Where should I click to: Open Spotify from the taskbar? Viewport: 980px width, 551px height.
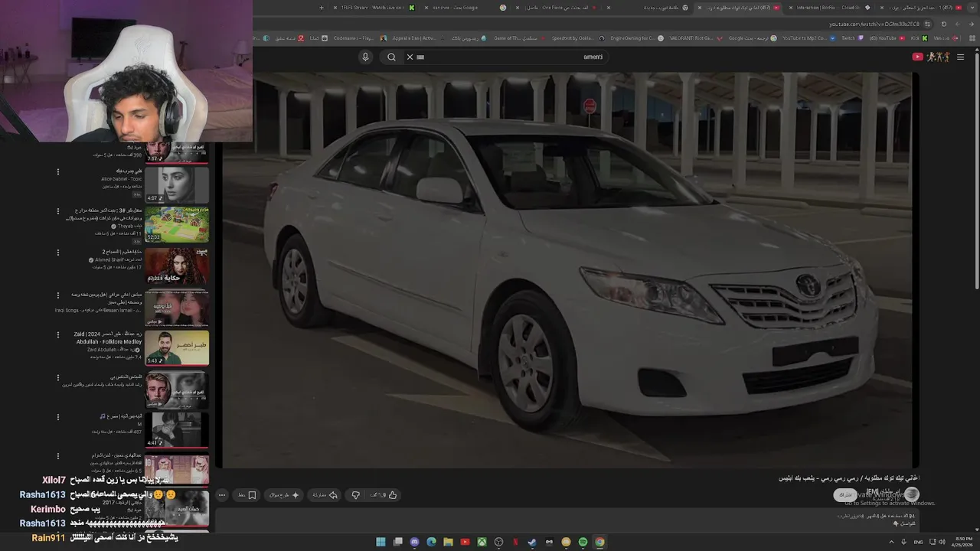point(583,542)
